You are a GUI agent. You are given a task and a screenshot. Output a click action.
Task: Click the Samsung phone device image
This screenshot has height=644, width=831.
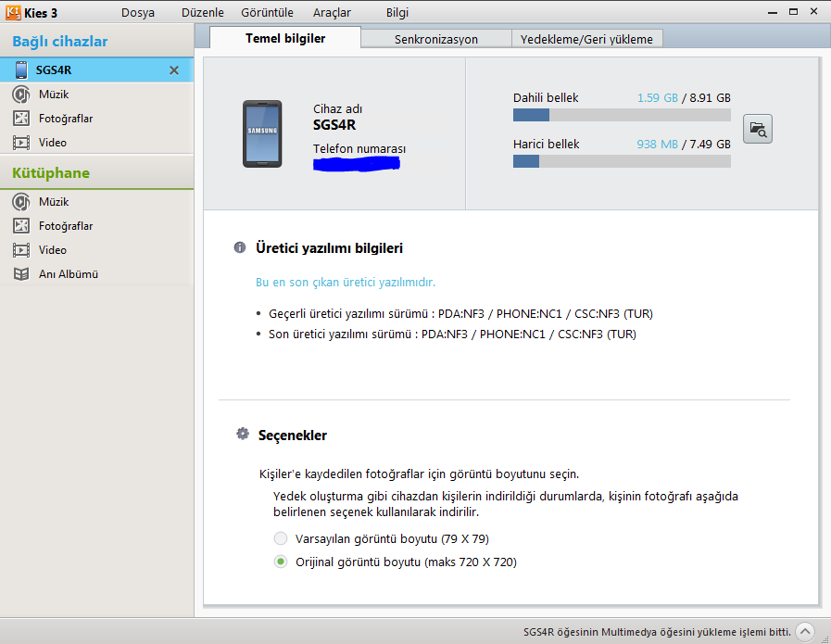click(x=262, y=133)
